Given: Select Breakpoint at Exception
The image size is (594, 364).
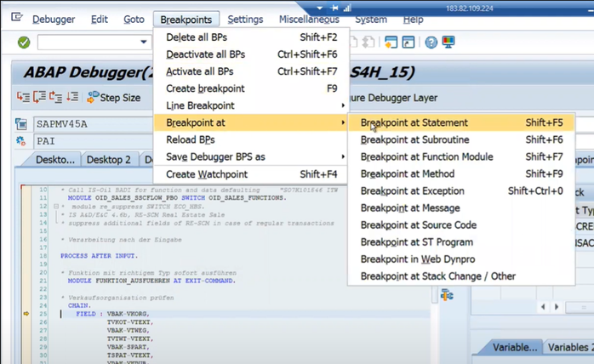Looking at the screenshot, I should (x=461, y=191).
